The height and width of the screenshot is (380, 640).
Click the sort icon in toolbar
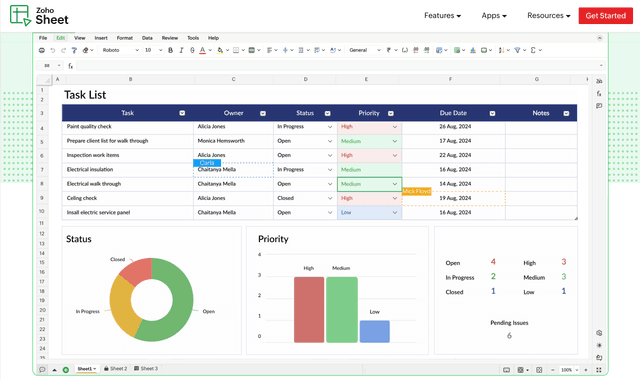pyautogui.click(x=501, y=50)
